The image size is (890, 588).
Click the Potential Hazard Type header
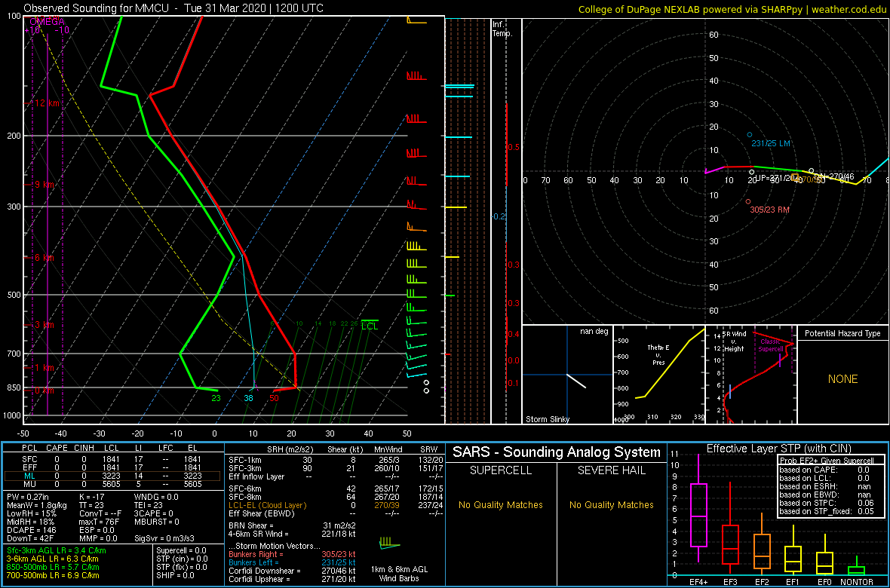coord(842,334)
